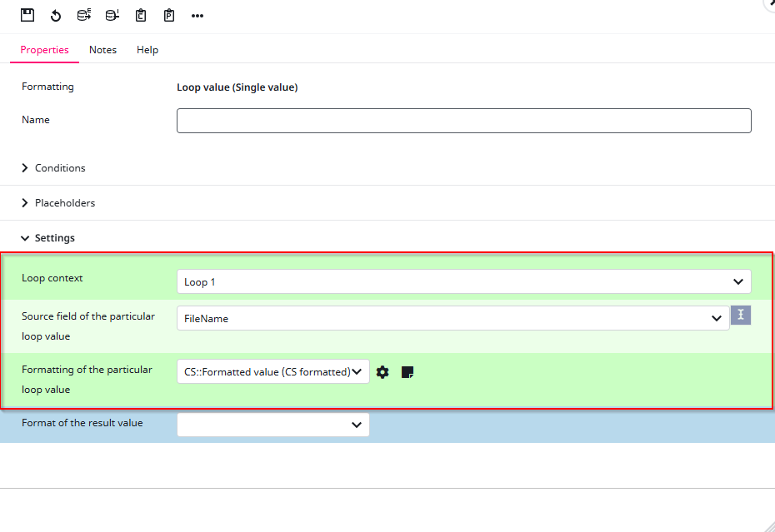
Task: Open the three-dots more options menu
Action: tap(197, 16)
